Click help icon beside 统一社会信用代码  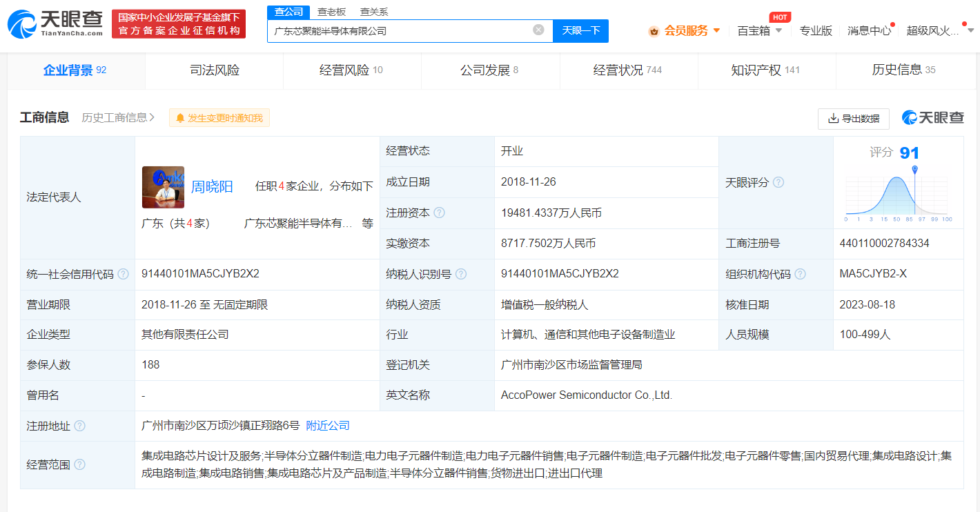coord(123,274)
